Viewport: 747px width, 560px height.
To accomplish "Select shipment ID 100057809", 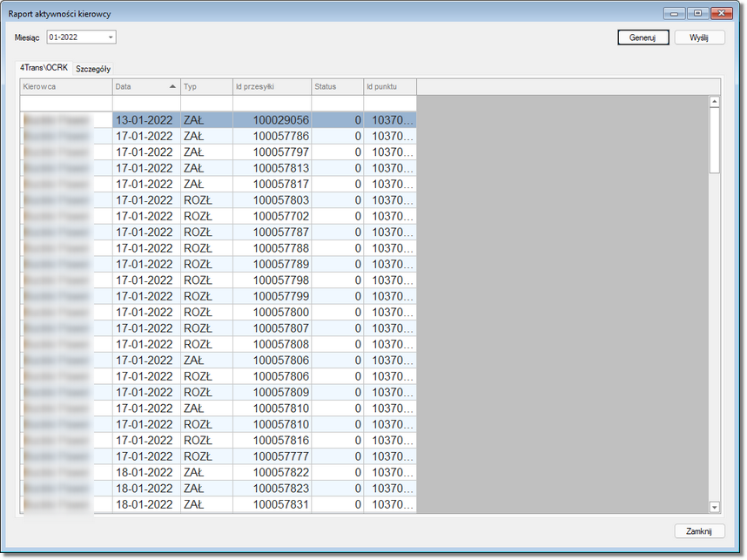I will 272,392.
